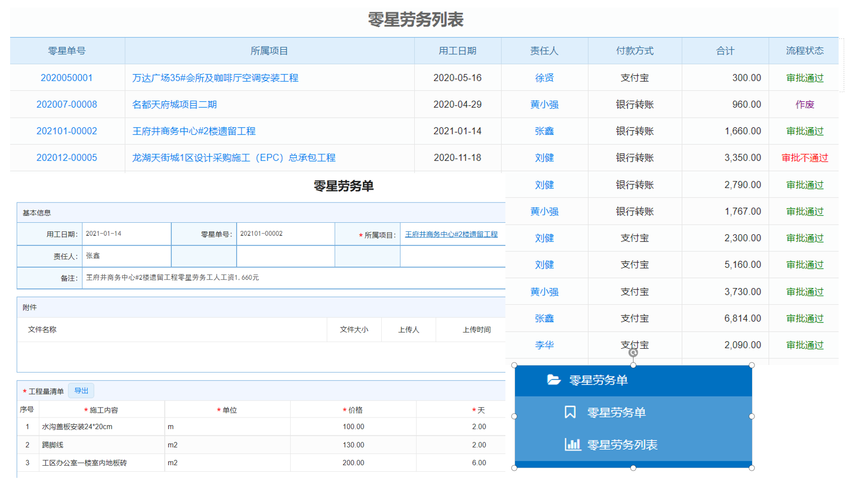The width and height of the screenshot is (868, 492).
Task: Open 龙湖天街城1区 EPC project link
Action: tap(233, 158)
